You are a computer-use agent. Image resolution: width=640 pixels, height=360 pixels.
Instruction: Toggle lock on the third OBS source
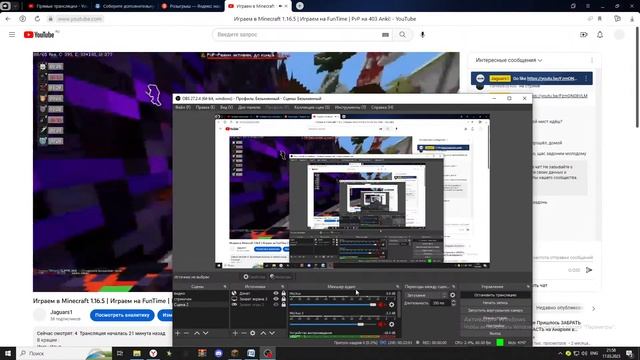tap(284, 304)
